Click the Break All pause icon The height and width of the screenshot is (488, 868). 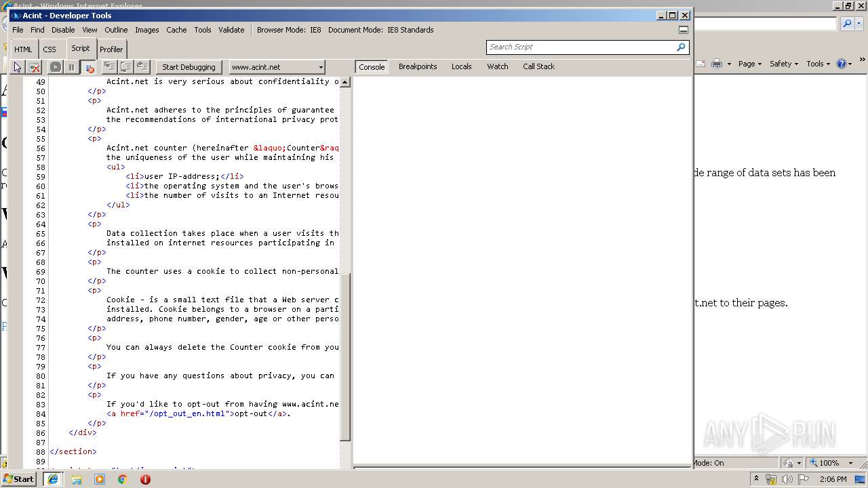(72, 67)
